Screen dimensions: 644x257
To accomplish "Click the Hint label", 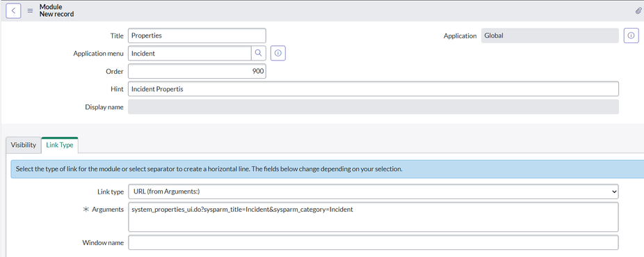I will [x=117, y=89].
